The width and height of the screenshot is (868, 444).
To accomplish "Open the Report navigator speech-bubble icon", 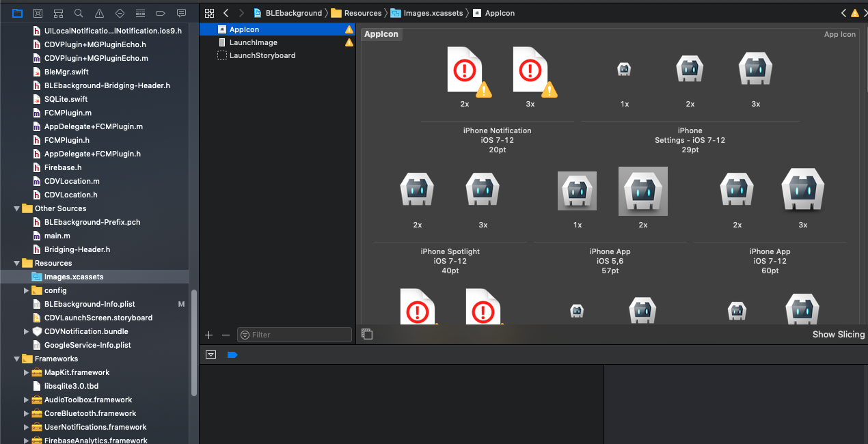I will (181, 13).
